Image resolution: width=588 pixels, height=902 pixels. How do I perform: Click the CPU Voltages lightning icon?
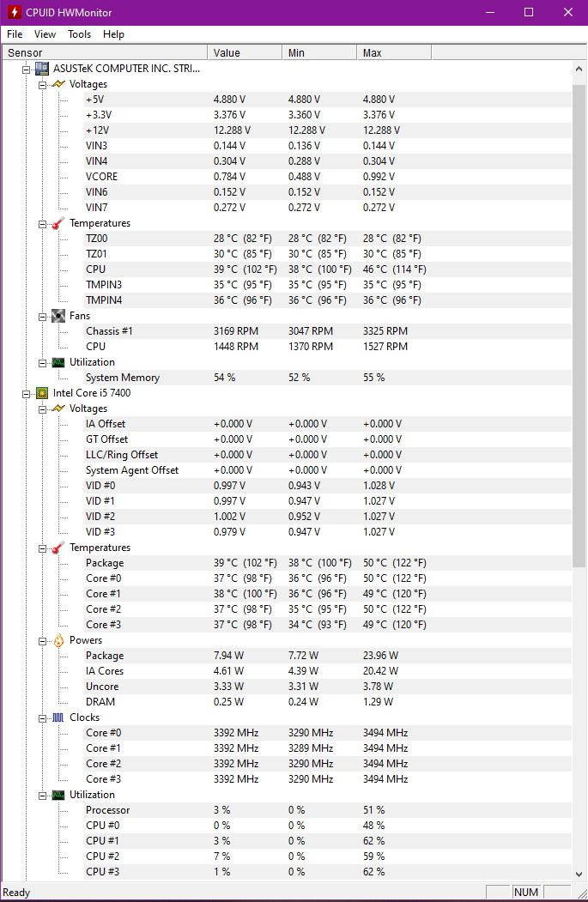coord(58,409)
